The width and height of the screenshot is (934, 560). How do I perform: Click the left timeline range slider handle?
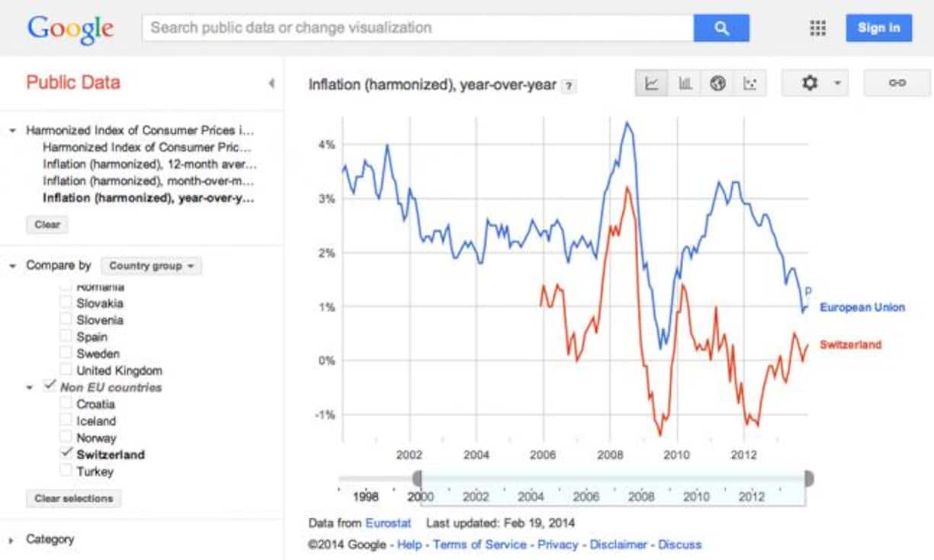click(x=417, y=478)
